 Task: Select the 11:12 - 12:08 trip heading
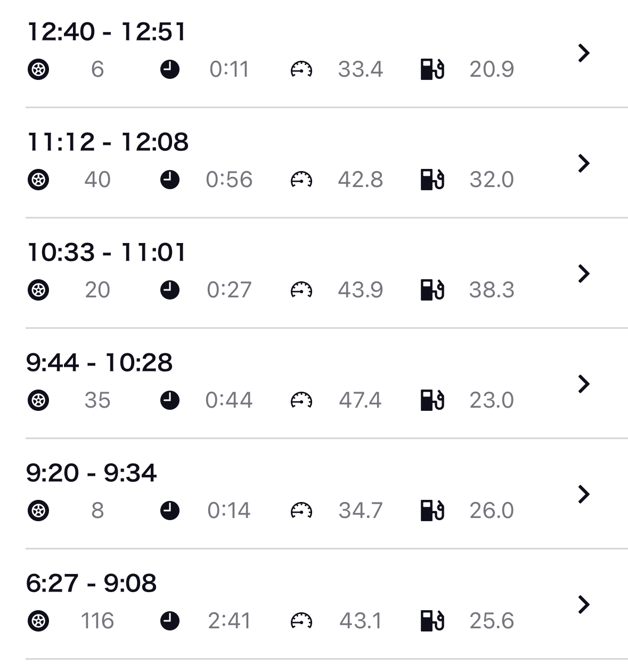point(108,142)
